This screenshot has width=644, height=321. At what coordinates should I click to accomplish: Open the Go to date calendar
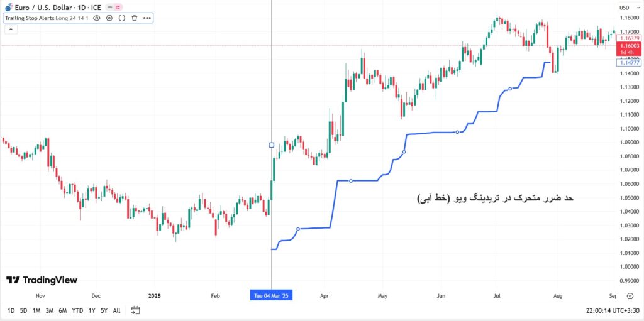coord(135,310)
